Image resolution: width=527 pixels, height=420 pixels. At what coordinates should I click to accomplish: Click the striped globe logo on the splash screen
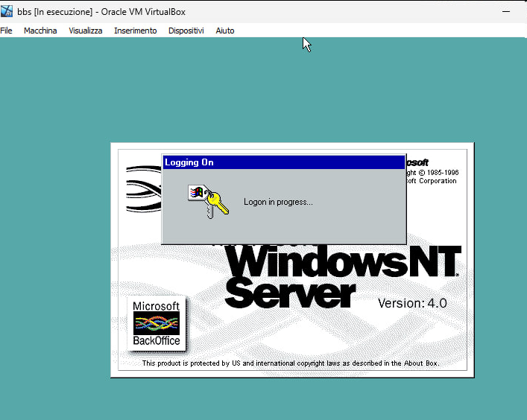pyautogui.click(x=143, y=190)
